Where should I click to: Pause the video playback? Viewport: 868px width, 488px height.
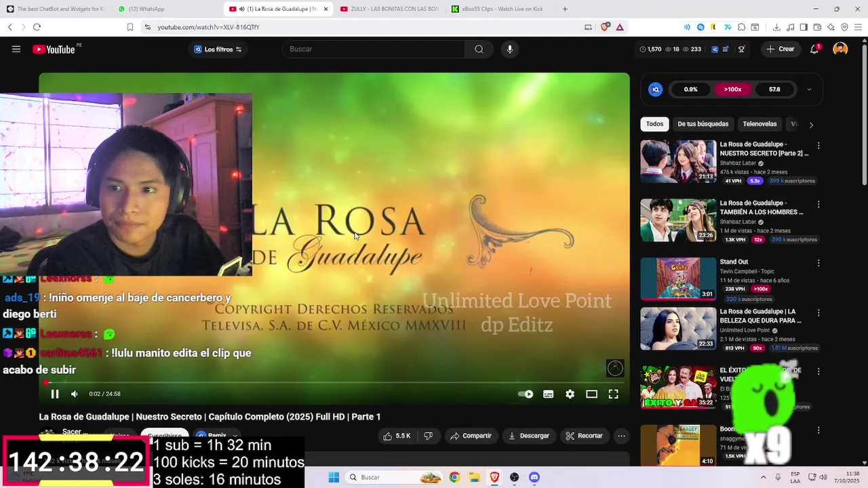[x=55, y=394]
